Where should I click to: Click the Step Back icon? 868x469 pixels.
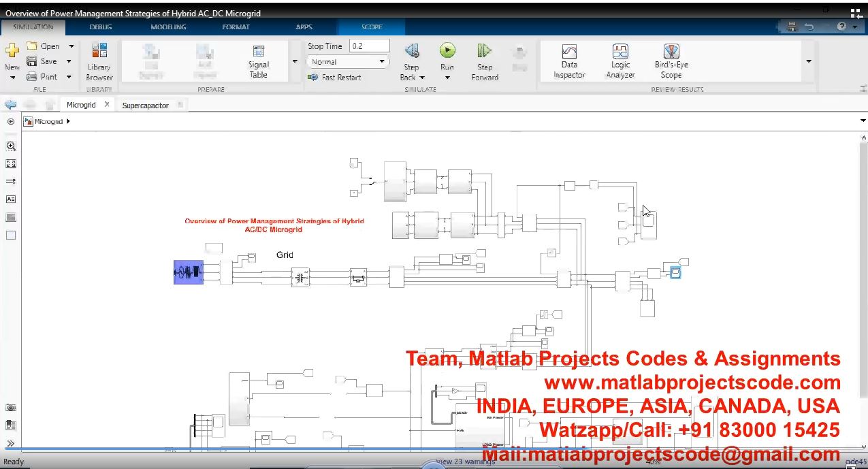click(x=411, y=52)
